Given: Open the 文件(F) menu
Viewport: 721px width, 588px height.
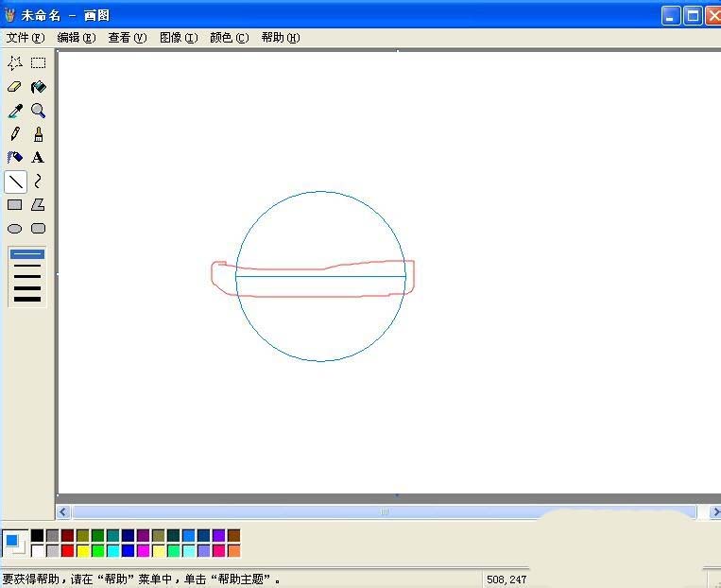Looking at the screenshot, I should pyautogui.click(x=26, y=38).
